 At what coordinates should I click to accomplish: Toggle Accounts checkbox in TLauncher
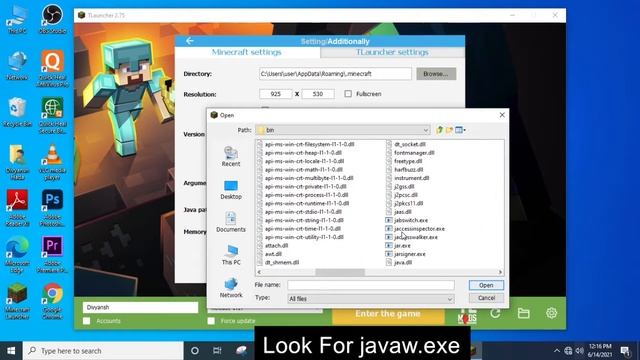pos(87,321)
